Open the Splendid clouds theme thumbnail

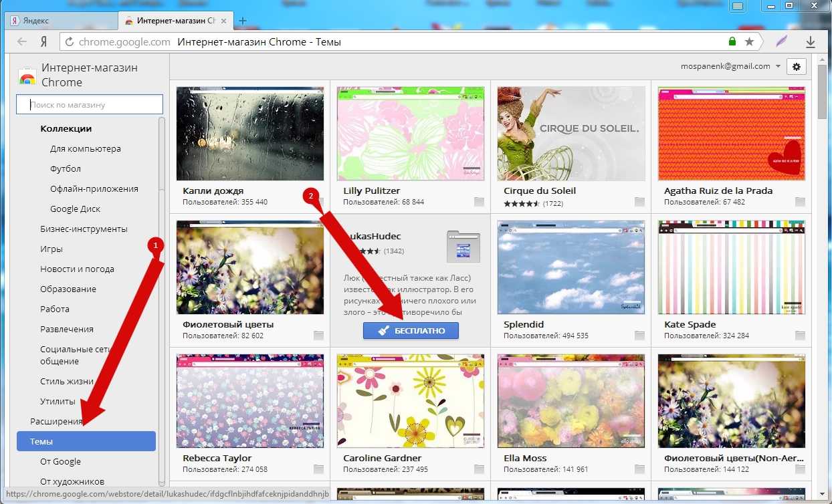[571, 267]
